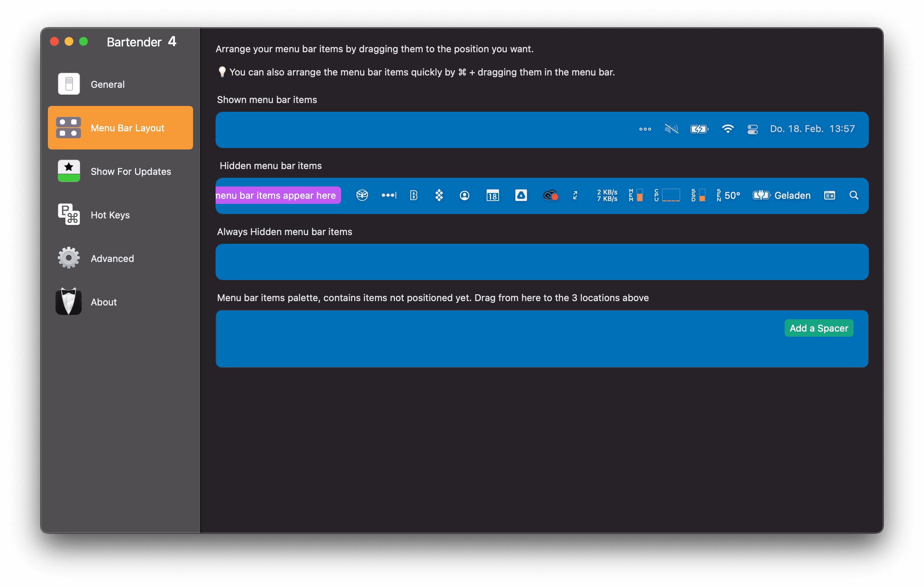
Task: Select the Spotlight magnifying glass icon
Action: point(854,195)
